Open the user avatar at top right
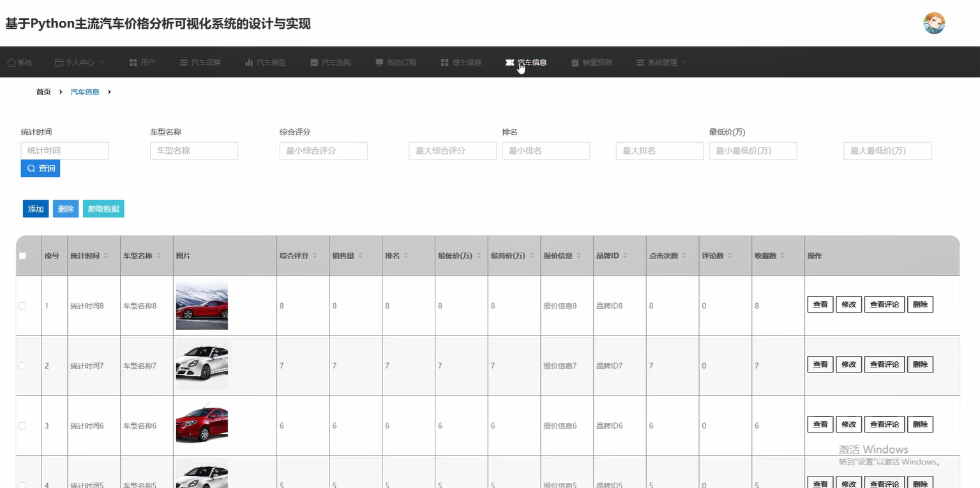This screenshot has height=488, width=980. click(934, 23)
